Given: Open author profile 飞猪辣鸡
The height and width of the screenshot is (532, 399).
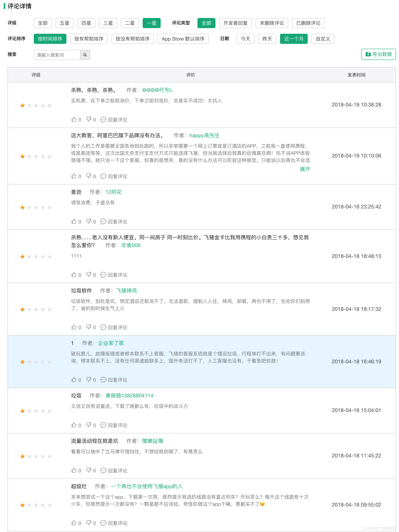Looking at the screenshot, I should coord(126,291).
